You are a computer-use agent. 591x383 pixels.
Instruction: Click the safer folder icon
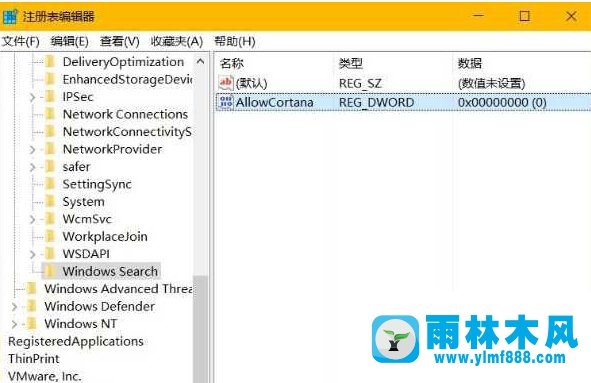coord(50,166)
